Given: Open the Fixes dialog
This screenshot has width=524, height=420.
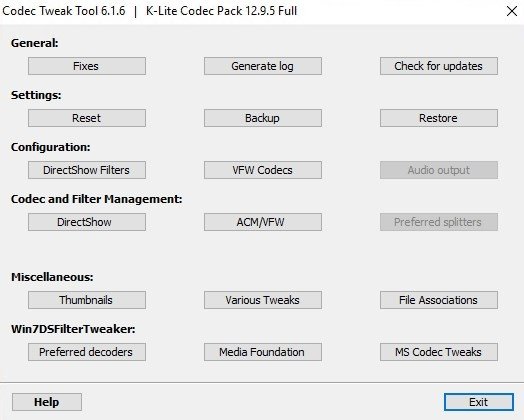Looking at the screenshot, I should tap(87, 66).
